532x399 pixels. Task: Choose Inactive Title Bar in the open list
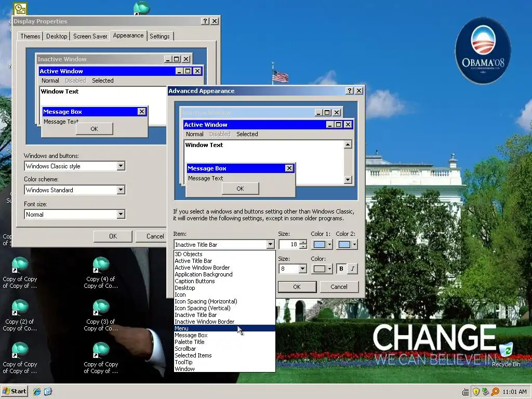(x=224, y=315)
